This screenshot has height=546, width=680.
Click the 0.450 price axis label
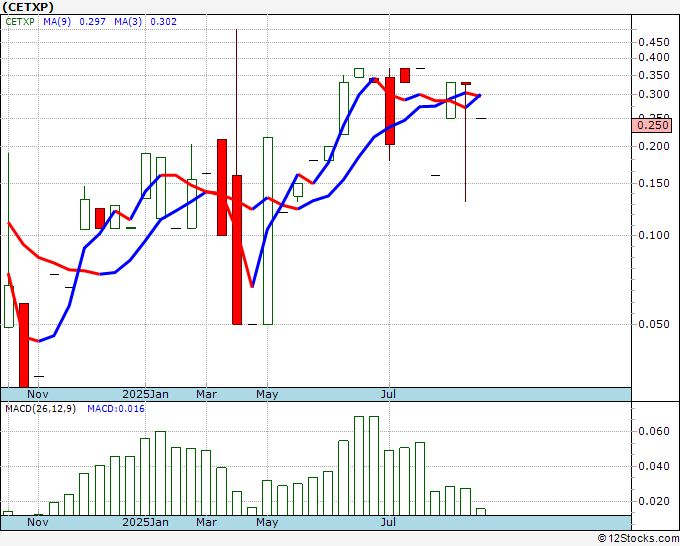pyautogui.click(x=654, y=42)
